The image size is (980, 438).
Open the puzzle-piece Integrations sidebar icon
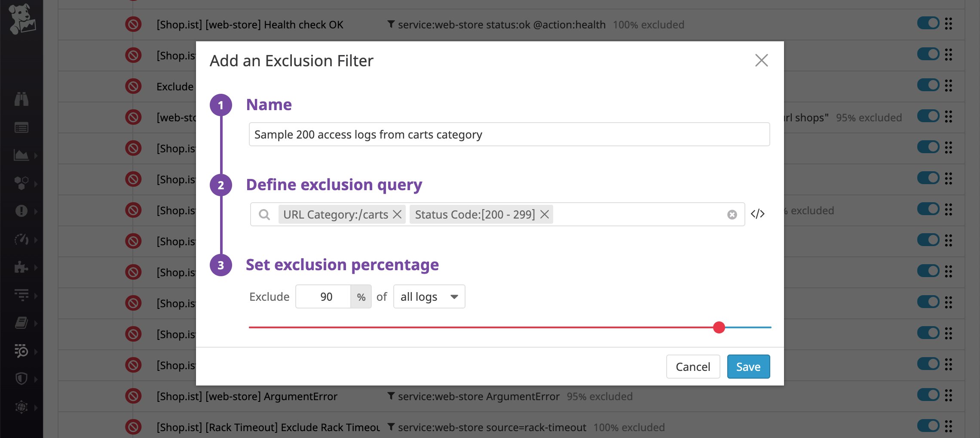pyautogui.click(x=21, y=267)
